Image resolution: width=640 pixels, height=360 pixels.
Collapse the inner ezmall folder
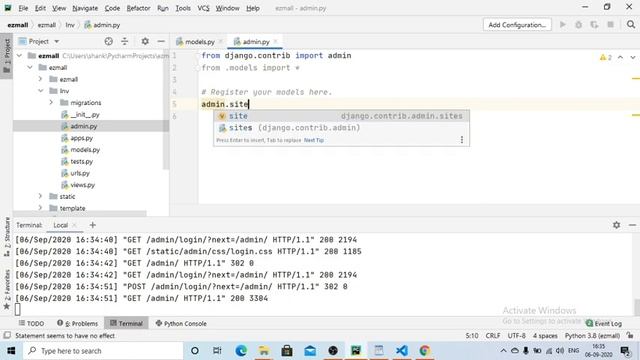(30, 67)
